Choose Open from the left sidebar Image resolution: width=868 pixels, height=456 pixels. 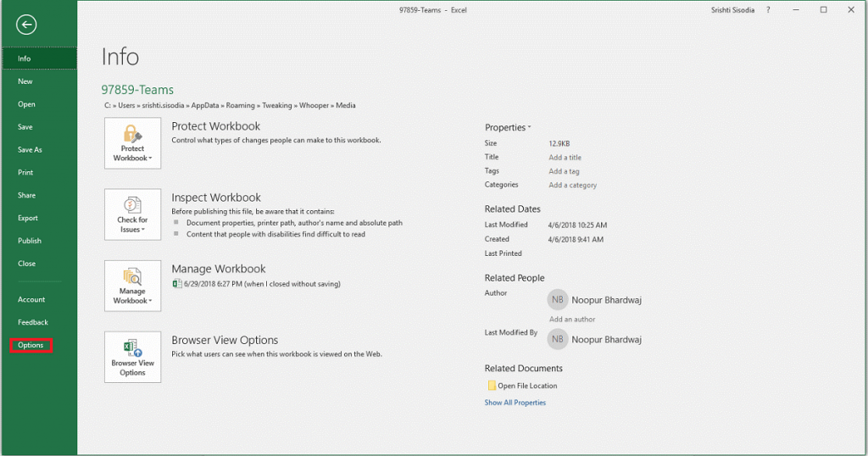coord(26,104)
